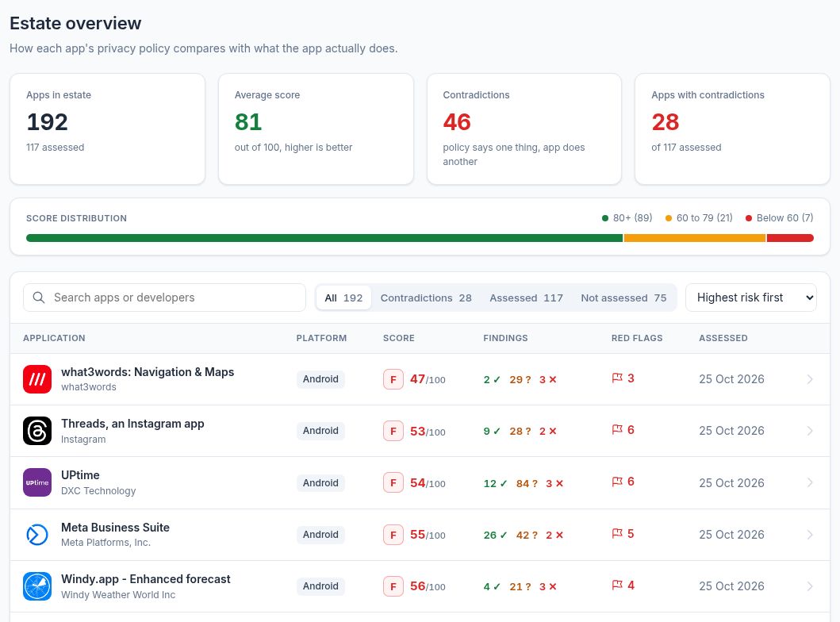The width and height of the screenshot is (840, 622).
Task: Click the red flag icon in what3words row
Action: pyautogui.click(x=617, y=378)
